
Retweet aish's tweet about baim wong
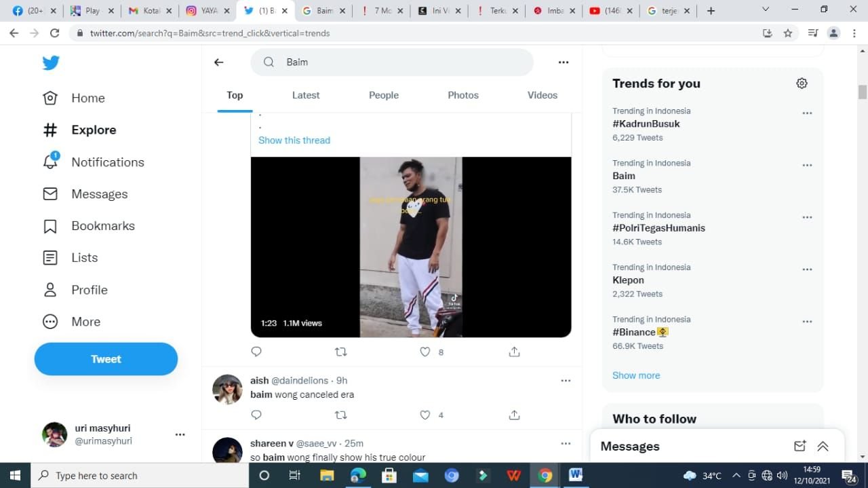click(341, 415)
